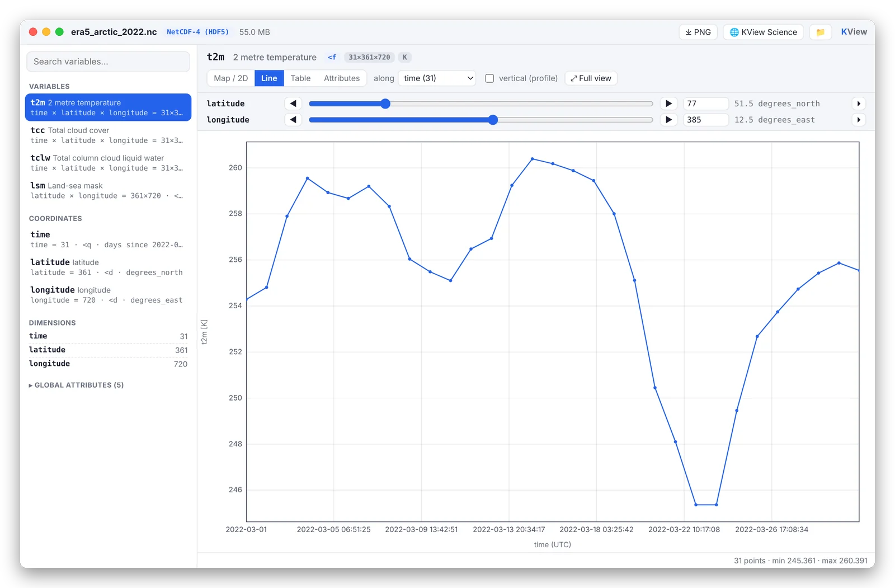Image resolution: width=895 pixels, height=588 pixels.
Task: Click the time (UTC) axis label
Action: [x=552, y=544]
